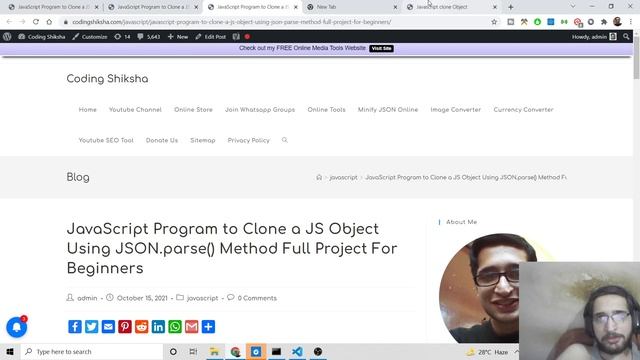Open Windows Start menu
Screen dimensions: 640x360
(10, 351)
